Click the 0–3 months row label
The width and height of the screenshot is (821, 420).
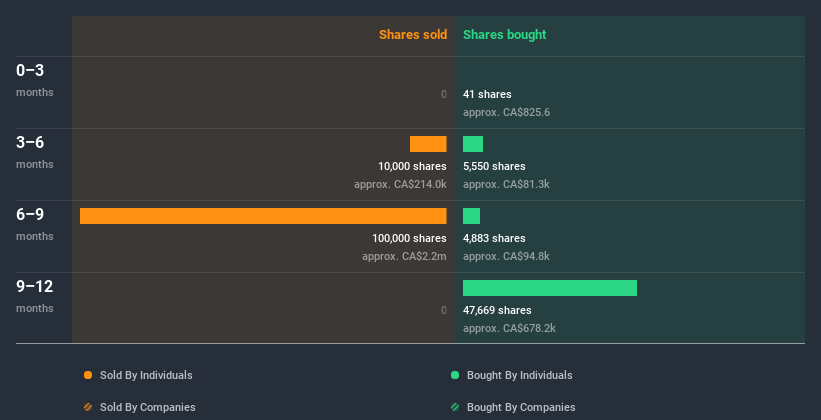click(x=35, y=80)
